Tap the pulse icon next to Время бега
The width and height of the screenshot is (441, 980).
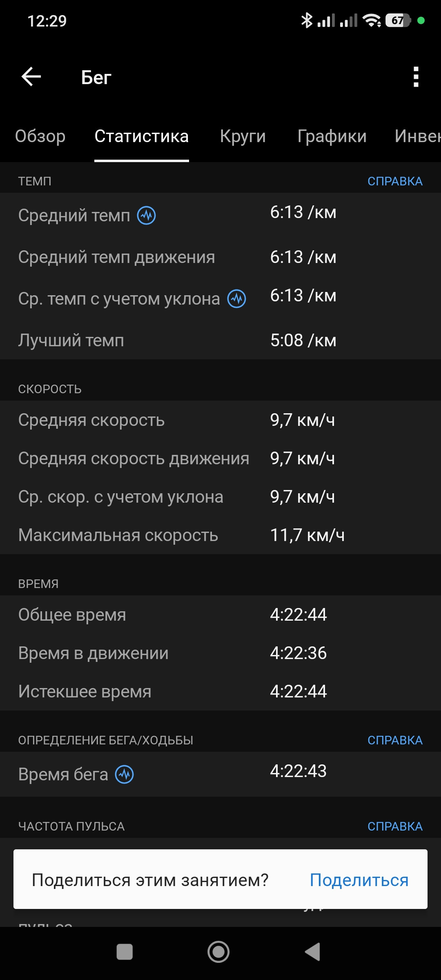point(125,774)
